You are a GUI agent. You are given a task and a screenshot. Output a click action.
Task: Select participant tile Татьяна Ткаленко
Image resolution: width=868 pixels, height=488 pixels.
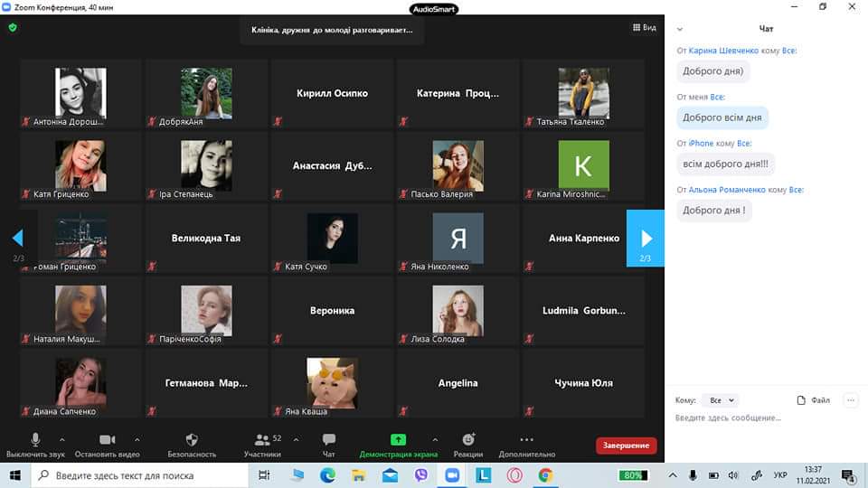point(583,94)
